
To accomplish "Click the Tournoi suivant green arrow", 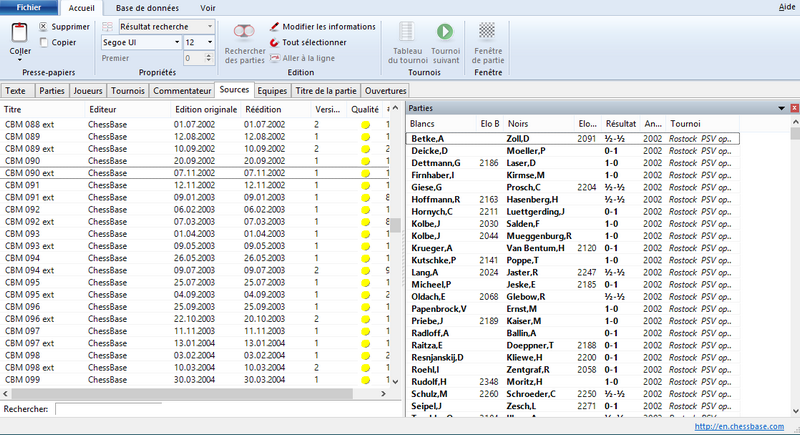I will click(444, 31).
